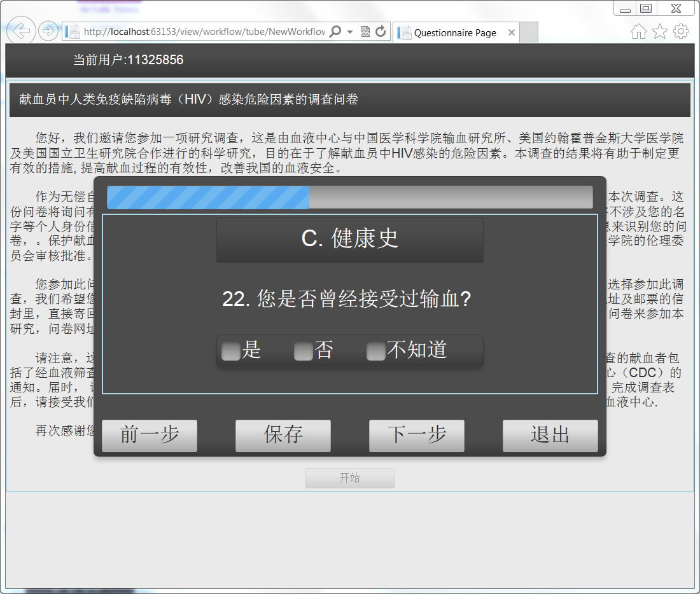Check the 不知道 (Don't know) option

point(376,351)
